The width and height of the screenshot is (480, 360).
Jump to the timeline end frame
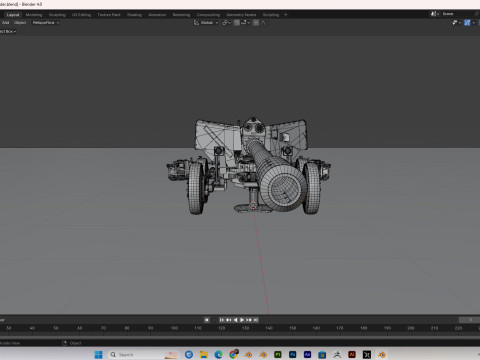(256, 320)
